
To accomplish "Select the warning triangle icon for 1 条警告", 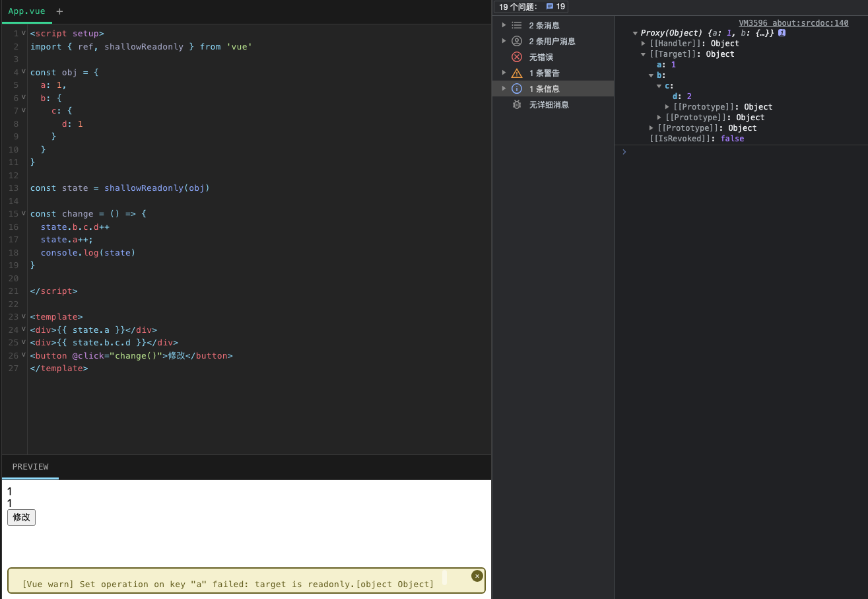I will [517, 73].
